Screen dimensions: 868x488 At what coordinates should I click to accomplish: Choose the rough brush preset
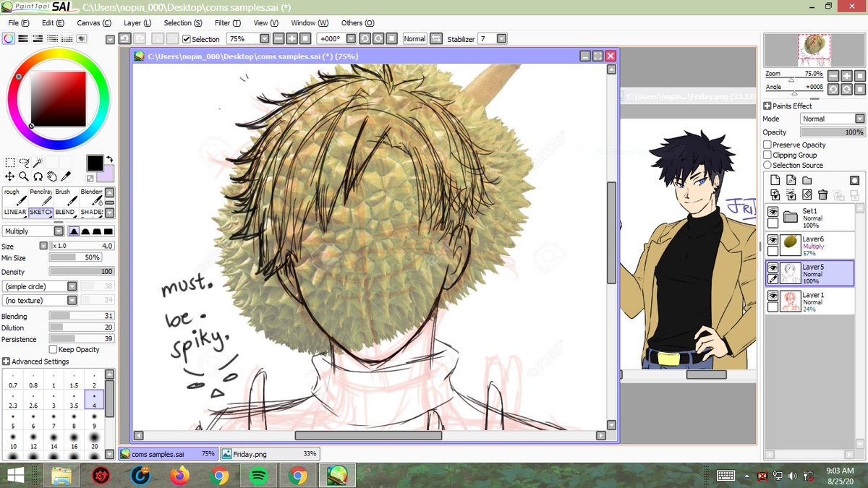[x=14, y=197]
